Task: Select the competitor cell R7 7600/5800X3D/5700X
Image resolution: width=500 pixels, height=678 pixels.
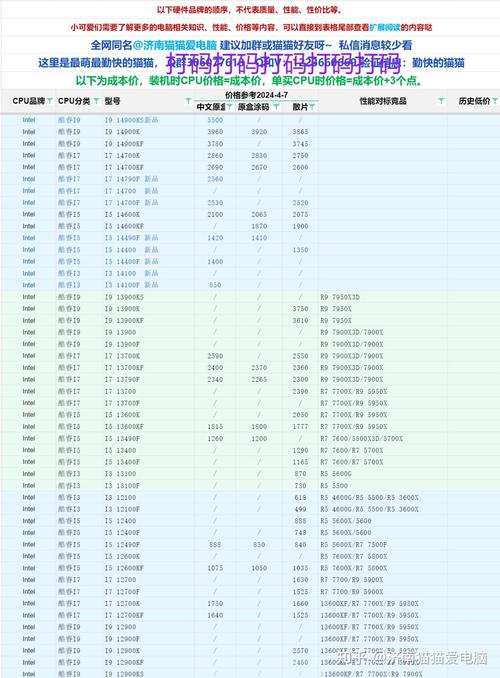Action: (361, 438)
